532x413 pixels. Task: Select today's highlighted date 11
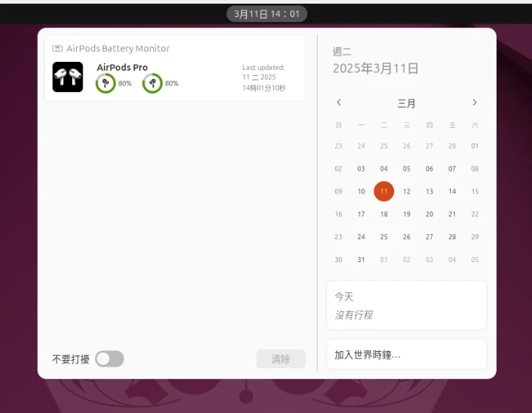point(384,191)
